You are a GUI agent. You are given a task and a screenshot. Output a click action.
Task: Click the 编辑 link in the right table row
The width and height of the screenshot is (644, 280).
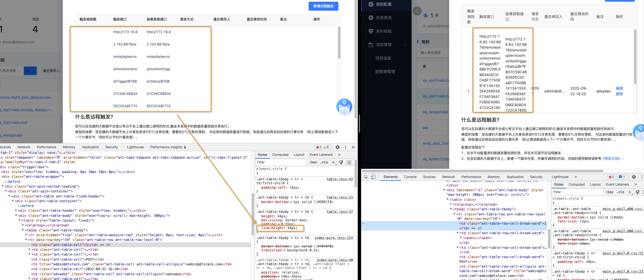pos(619,88)
